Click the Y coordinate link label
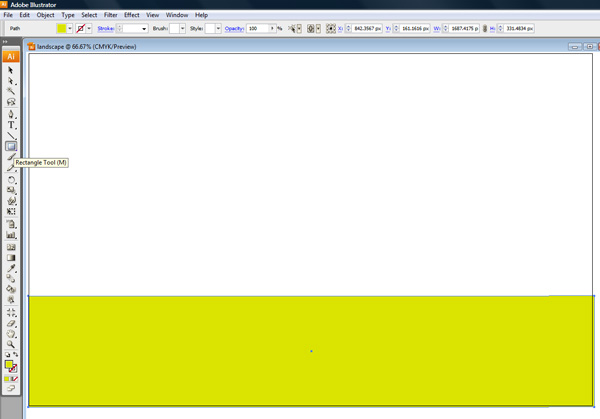The height and width of the screenshot is (419, 600). (x=388, y=28)
